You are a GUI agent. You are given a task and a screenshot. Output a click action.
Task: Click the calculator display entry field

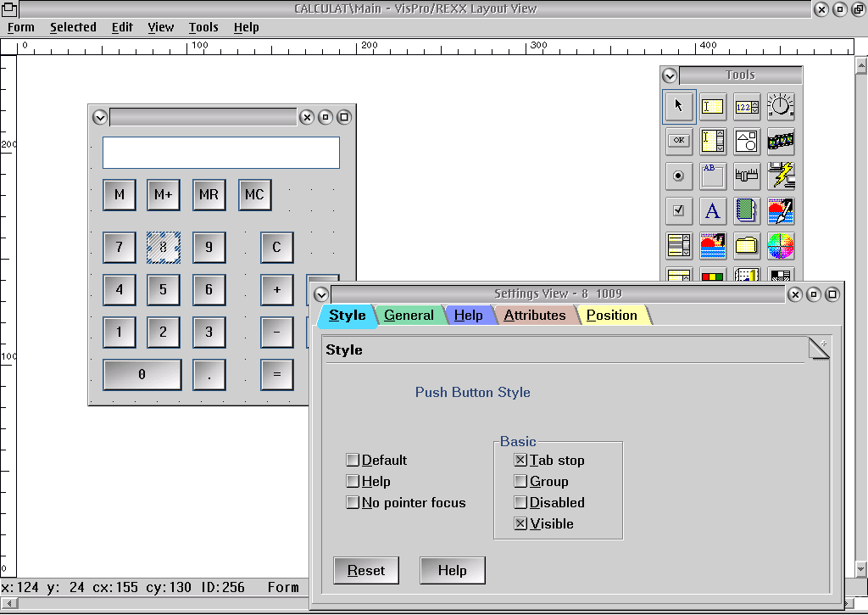pyautogui.click(x=221, y=153)
